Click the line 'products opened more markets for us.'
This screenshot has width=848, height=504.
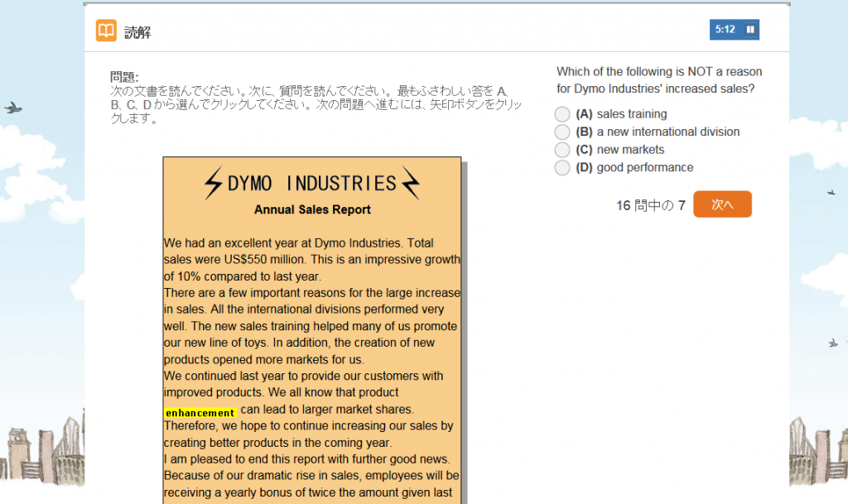(x=264, y=360)
